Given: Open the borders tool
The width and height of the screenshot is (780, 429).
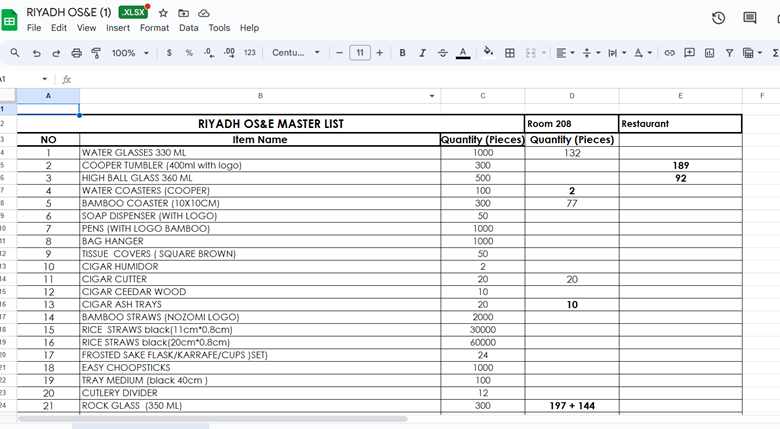Looking at the screenshot, I should pos(510,53).
